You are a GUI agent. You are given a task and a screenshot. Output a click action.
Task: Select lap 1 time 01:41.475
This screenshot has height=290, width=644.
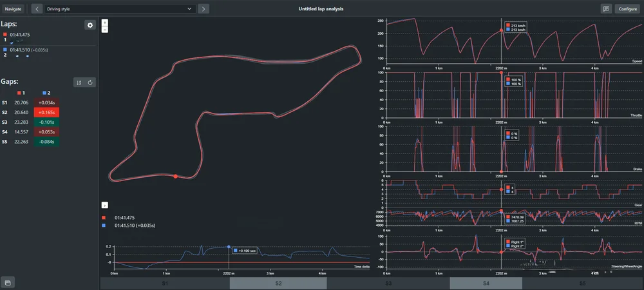(x=20, y=35)
